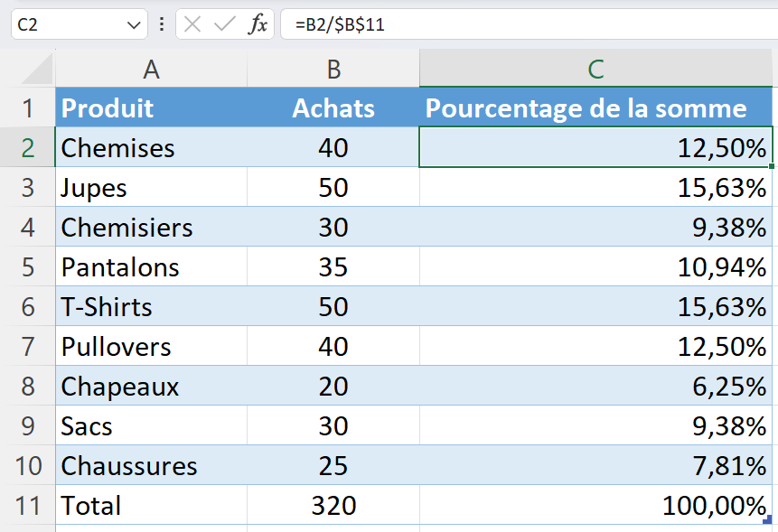Click the 12,50% cell for Chemises
Image resolution: width=778 pixels, height=532 pixels.
[595, 147]
